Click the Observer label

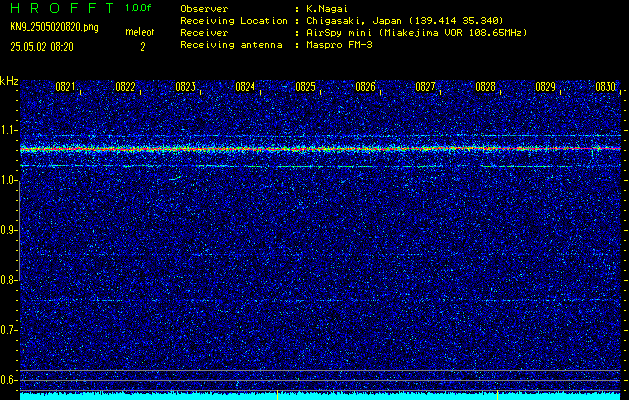(204, 9)
